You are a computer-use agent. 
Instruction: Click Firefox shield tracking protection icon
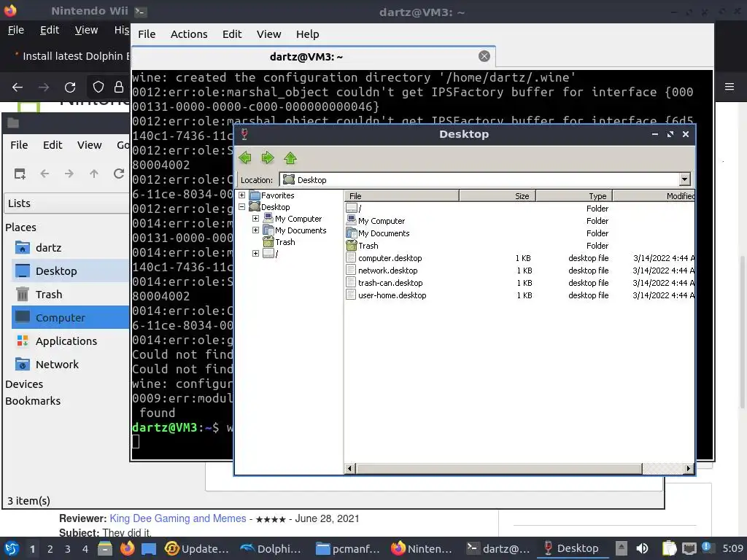pos(98,87)
